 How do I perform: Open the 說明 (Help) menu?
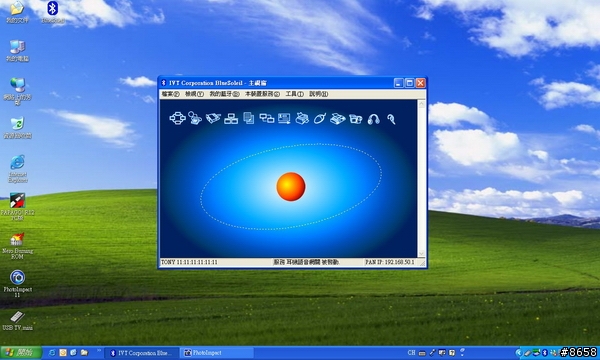[318, 94]
